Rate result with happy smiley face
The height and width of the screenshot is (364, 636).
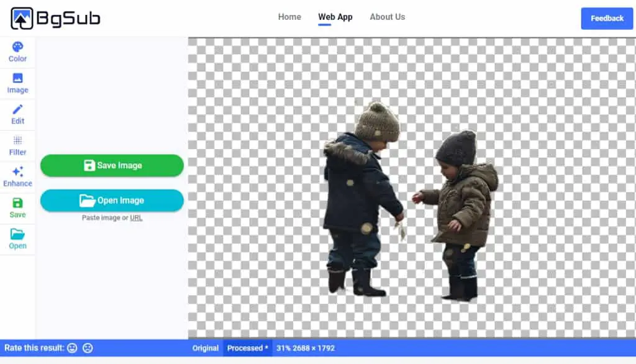72,348
